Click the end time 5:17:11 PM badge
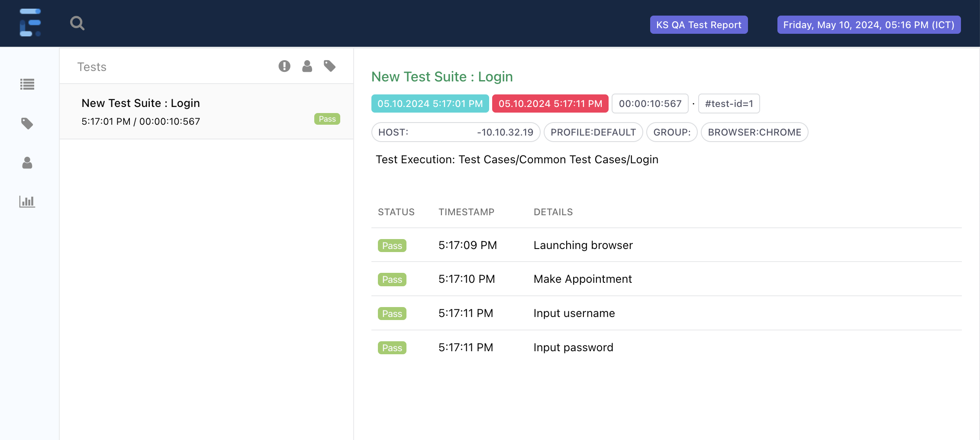Image resolution: width=980 pixels, height=440 pixels. coord(550,104)
